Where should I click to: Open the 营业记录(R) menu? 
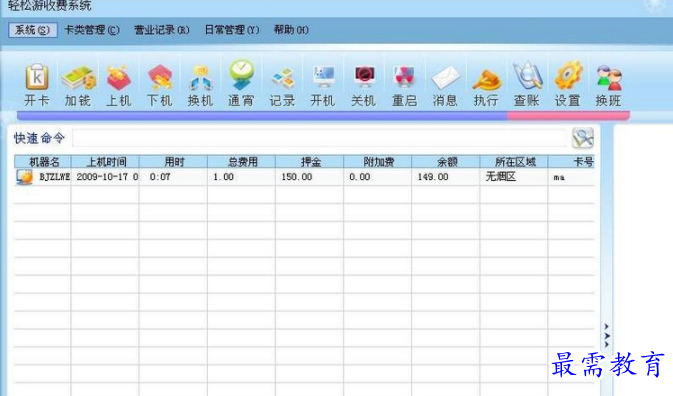click(x=162, y=30)
